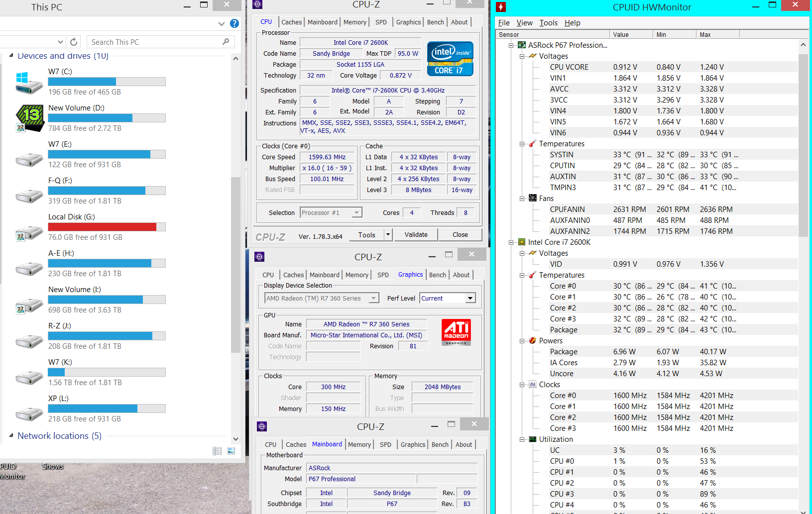Viewport: 812px width, 514px height.
Task: Click the W7 (C:) drive usage bar
Action: (x=107, y=82)
